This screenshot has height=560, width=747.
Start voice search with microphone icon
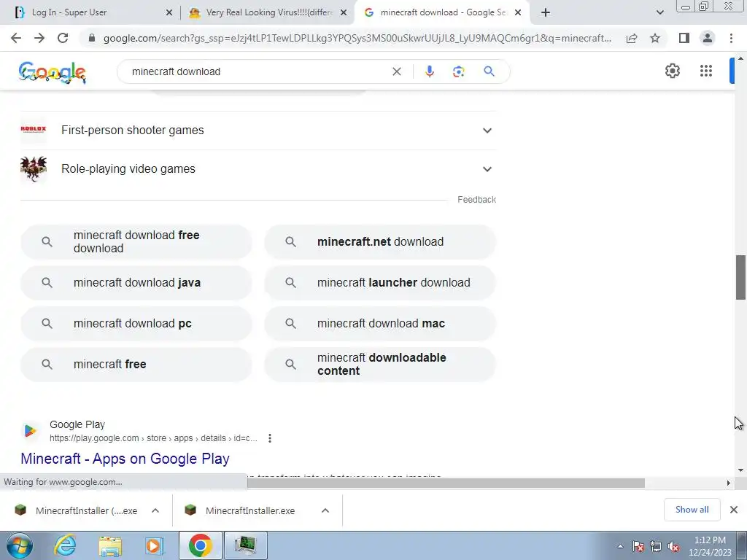click(429, 71)
